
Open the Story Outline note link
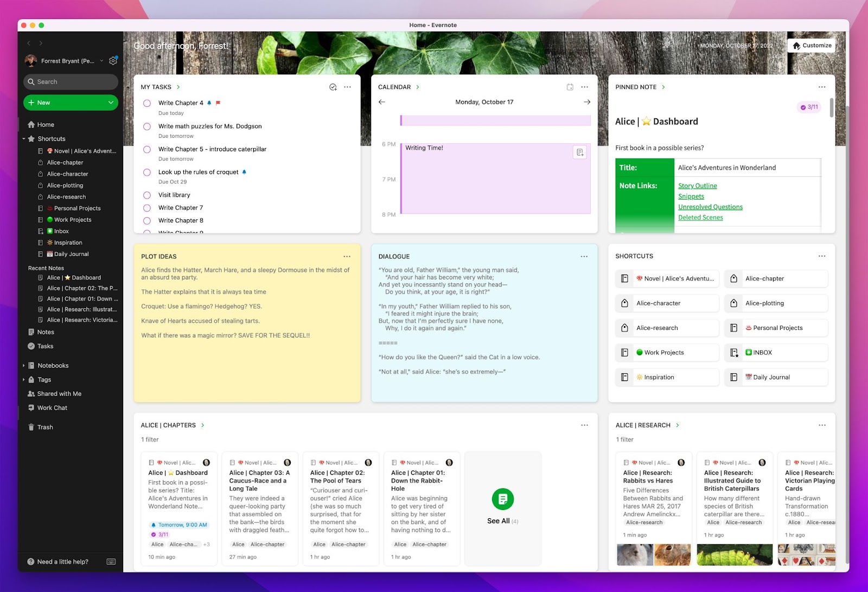click(698, 186)
